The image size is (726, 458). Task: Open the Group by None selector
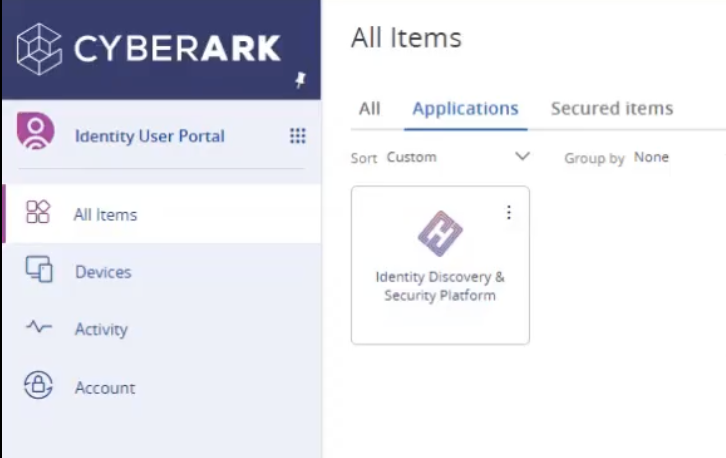click(x=650, y=157)
